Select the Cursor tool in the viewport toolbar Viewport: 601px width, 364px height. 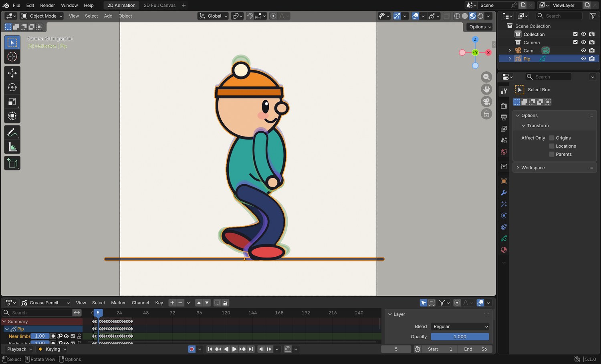click(12, 57)
